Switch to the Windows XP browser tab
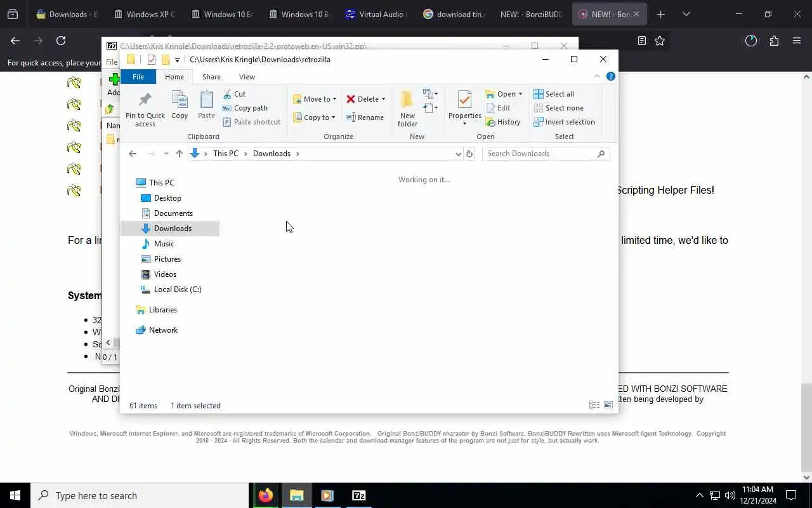Viewport: 812px width, 508px height. click(x=145, y=14)
